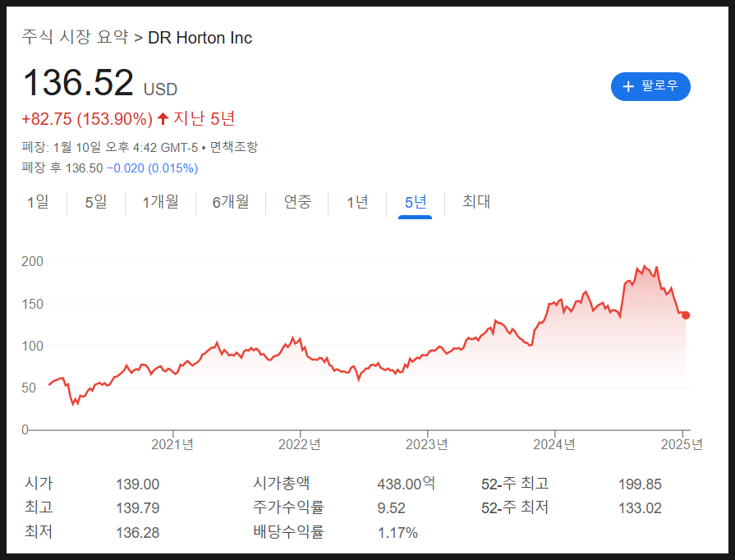
Task: Click the 2021년 axis label
Action: click(x=172, y=444)
